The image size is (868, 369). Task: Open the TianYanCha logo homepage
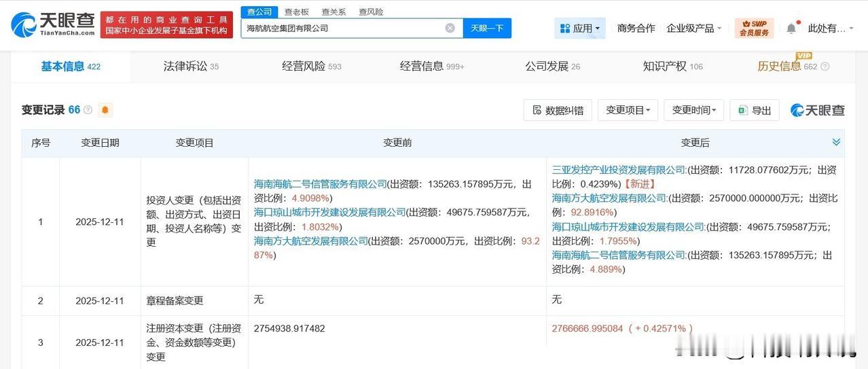coord(53,24)
